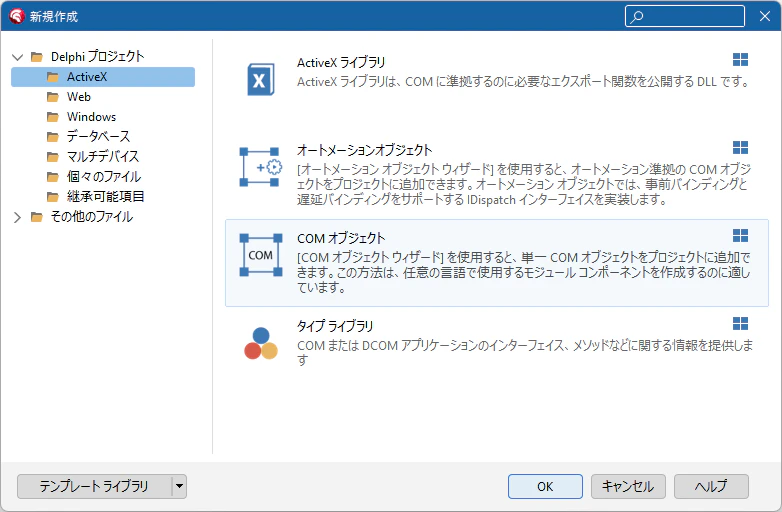This screenshot has height=512, width=782.
Task: Click the magnifier icon in search box
Action: tap(637, 17)
